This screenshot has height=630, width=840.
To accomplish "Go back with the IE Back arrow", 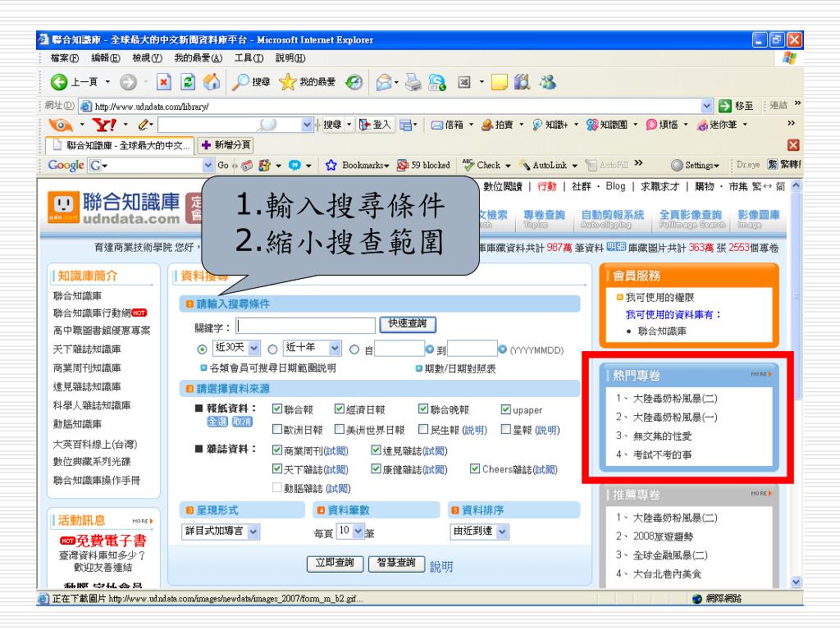I will [59, 82].
